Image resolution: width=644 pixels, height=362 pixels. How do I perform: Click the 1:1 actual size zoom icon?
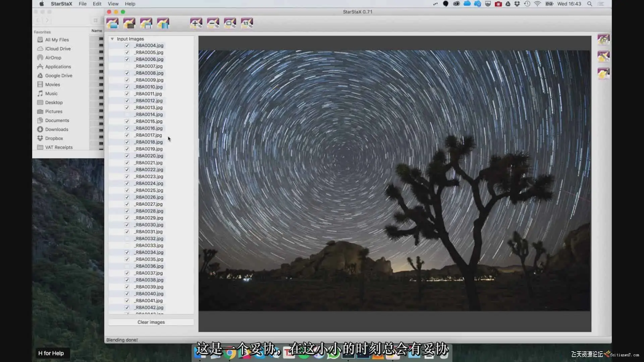(247, 23)
